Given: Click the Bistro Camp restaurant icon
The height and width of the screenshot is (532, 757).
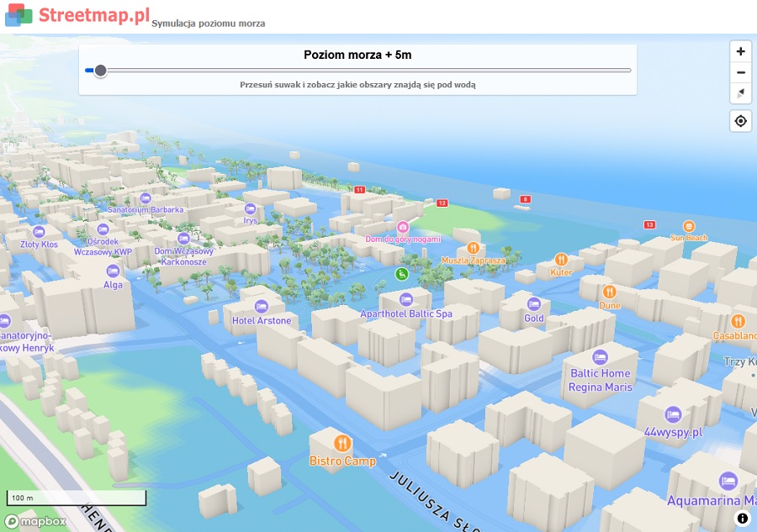Looking at the screenshot, I should 342,443.
